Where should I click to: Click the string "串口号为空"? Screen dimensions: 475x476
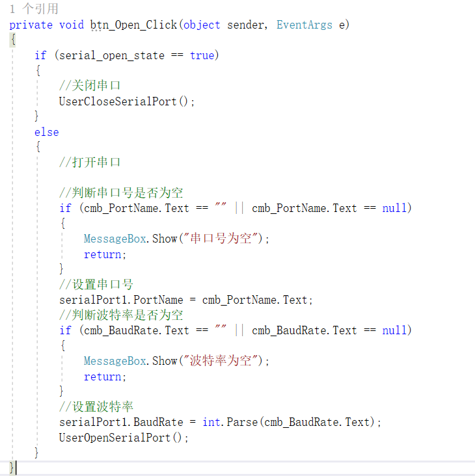[x=221, y=239]
